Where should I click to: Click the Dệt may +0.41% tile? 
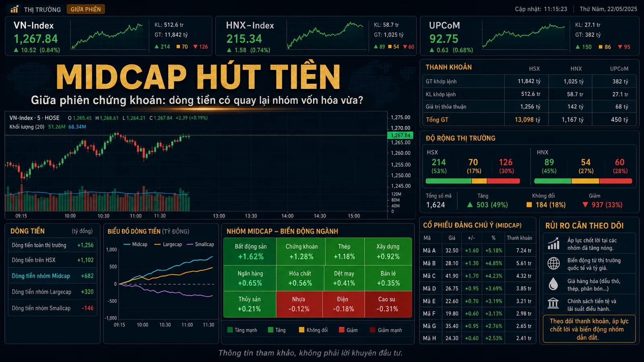coord(344,278)
